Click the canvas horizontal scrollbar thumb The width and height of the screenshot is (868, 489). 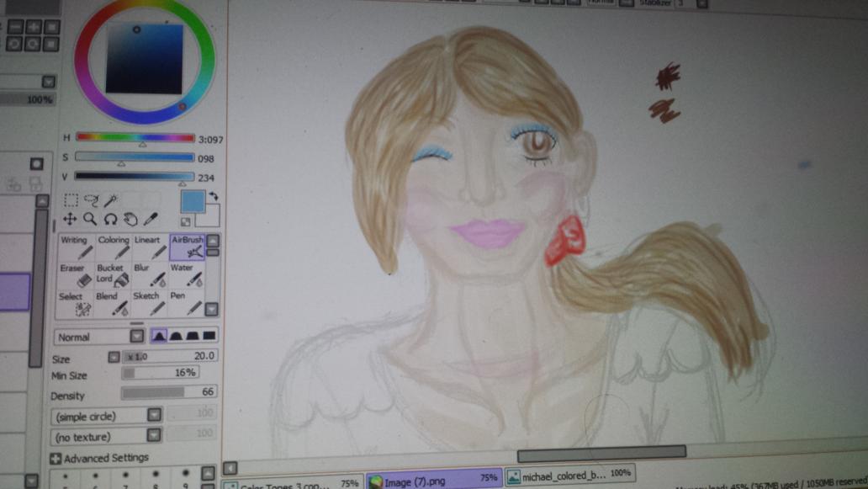601,453
